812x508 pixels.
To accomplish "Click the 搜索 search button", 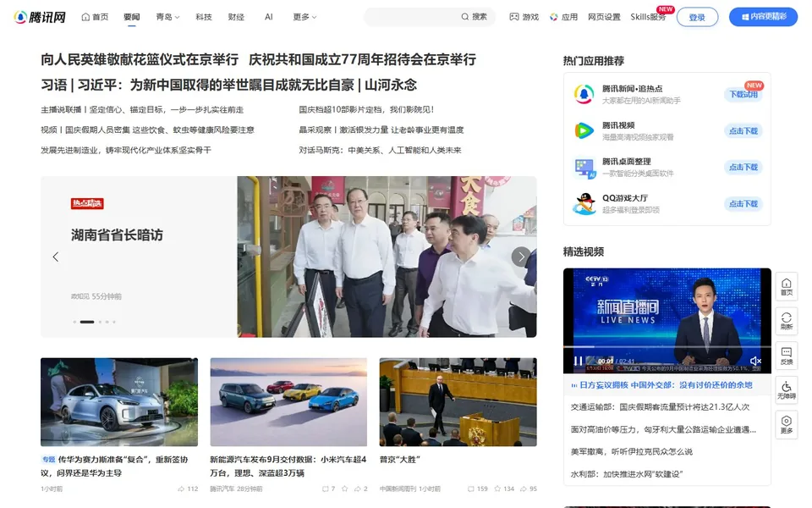I will click(474, 17).
